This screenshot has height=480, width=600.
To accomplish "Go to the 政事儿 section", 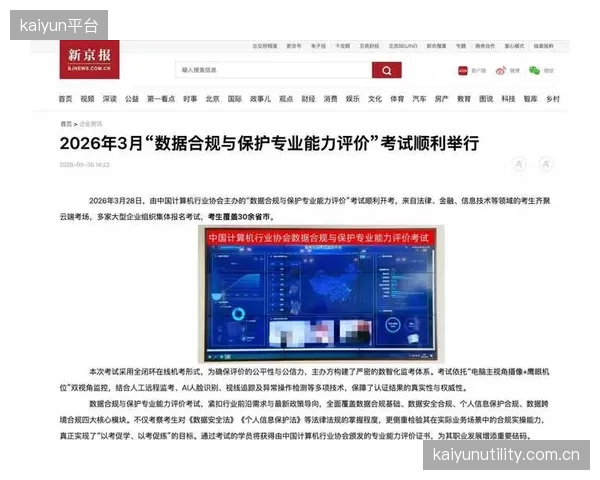I will click(x=260, y=99).
